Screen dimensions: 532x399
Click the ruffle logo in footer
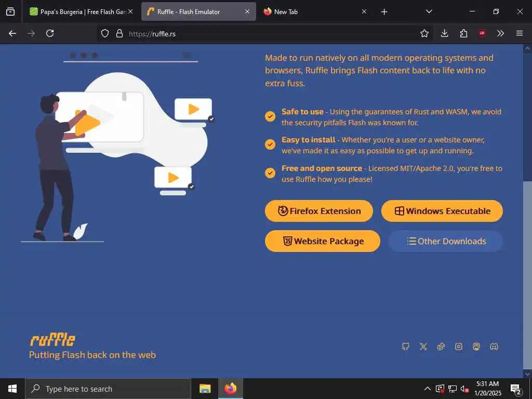coord(52,340)
